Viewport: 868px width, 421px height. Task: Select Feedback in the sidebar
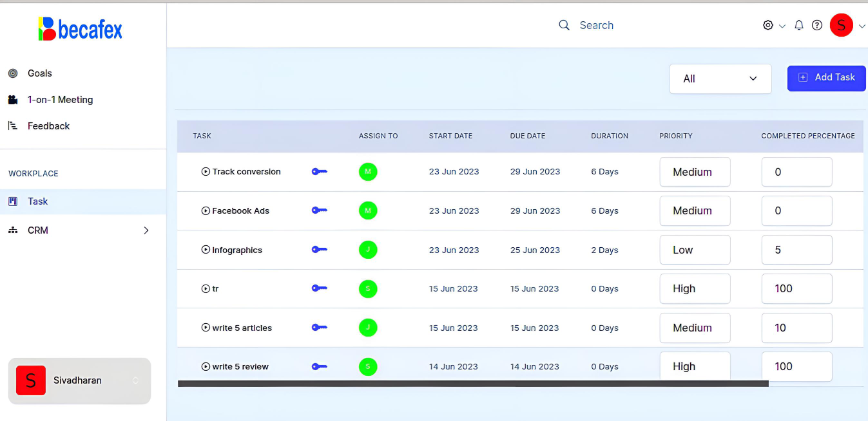point(48,126)
